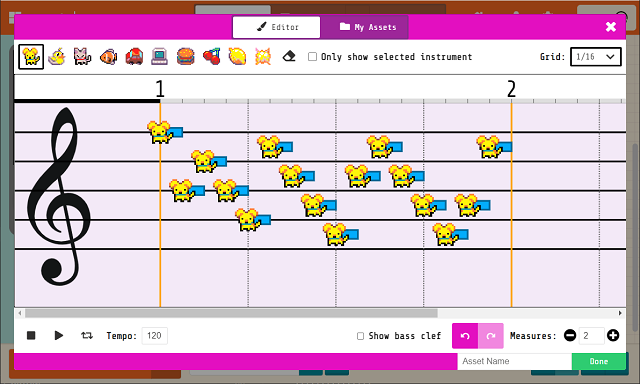
Task: Increase measures with the plus button
Action: (613, 335)
